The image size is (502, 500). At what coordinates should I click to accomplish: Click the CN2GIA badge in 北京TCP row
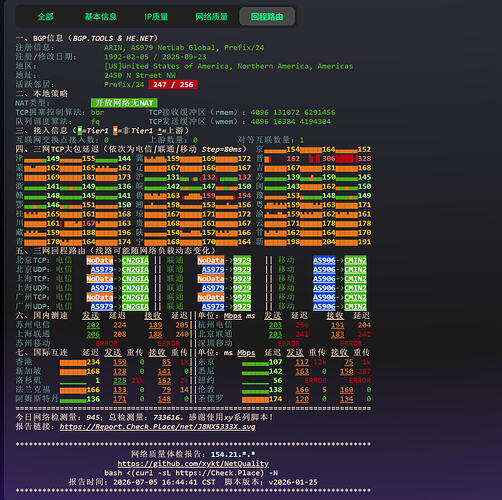(135, 260)
